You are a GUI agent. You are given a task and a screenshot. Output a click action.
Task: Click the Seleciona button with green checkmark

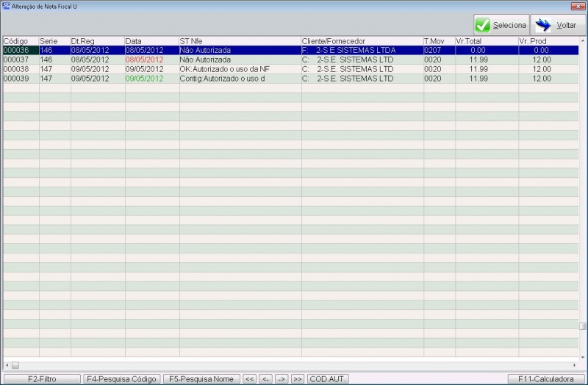(x=501, y=25)
